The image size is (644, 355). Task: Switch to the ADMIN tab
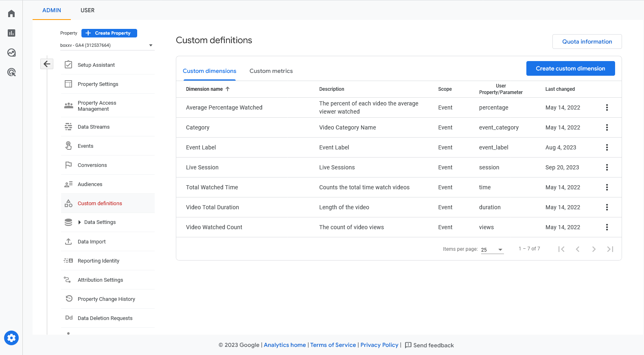click(52, 10)
